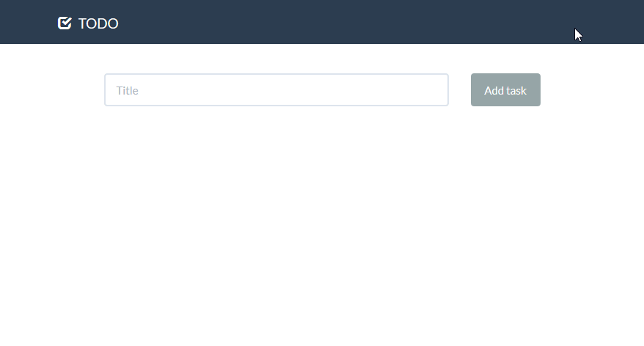644x346 pixels.
Task: Click blank header space right of TODO
Action: [329, 22]
